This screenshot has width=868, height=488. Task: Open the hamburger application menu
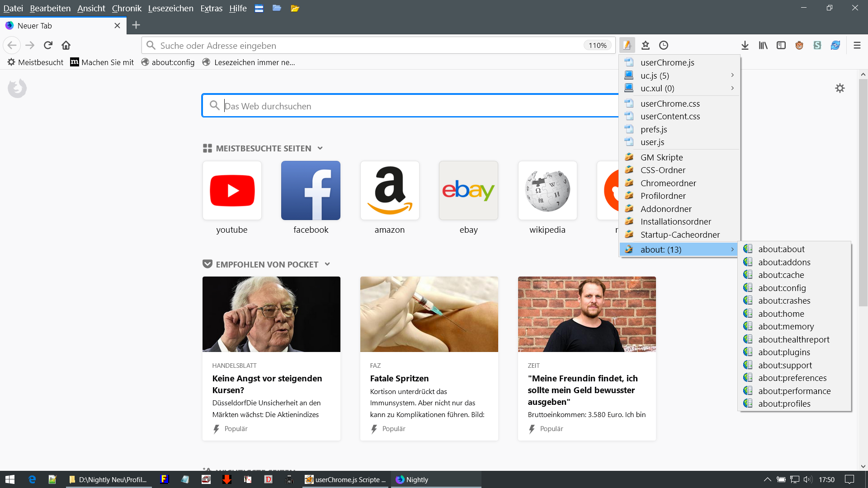857,45
